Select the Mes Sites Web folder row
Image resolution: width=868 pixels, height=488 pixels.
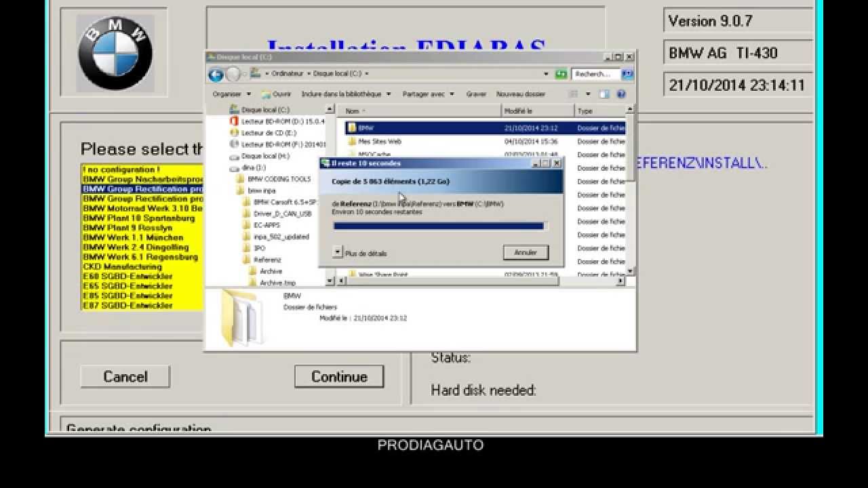coord(485,142)
